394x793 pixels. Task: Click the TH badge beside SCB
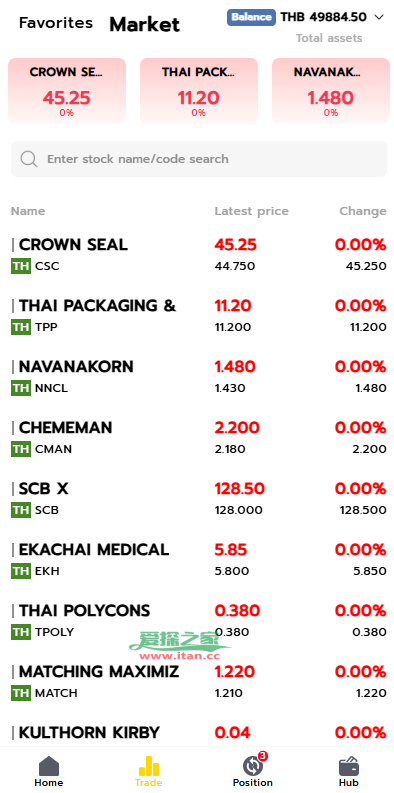(21, 510)
